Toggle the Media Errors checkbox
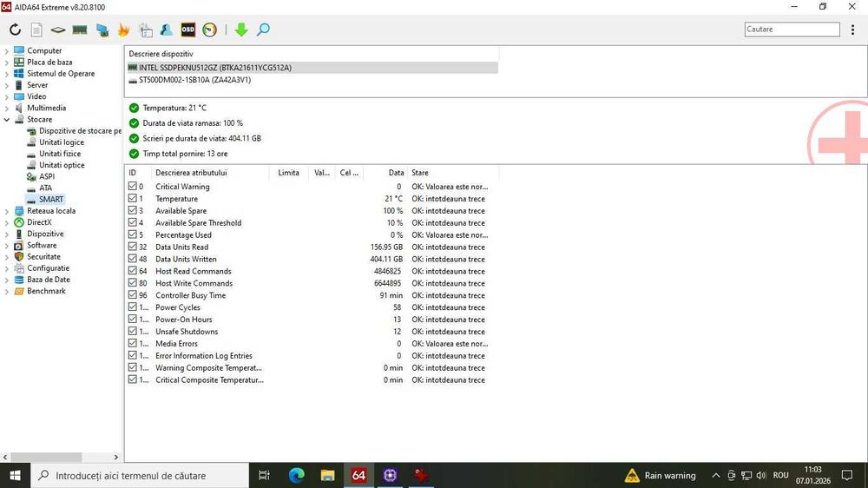 click(x=132, y=344)
